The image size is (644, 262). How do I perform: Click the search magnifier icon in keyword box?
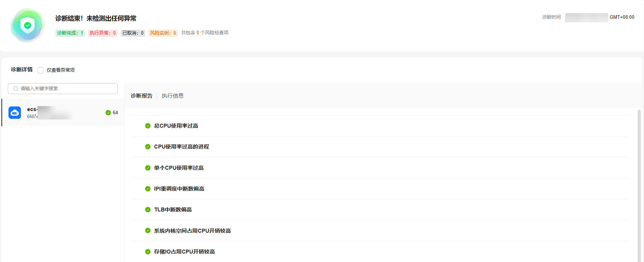pyautogui.click(x=16, y=89)
